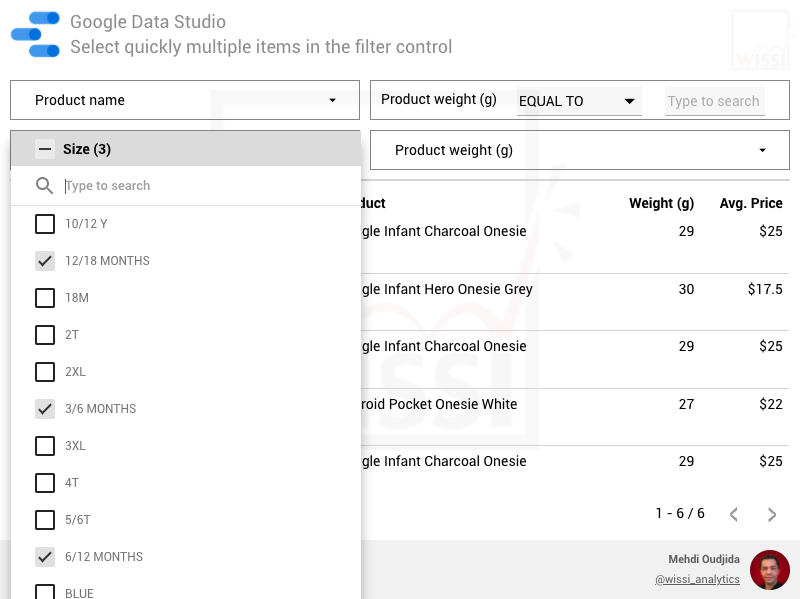
Task: Click the $17.5 price cell
Action: 765,289
